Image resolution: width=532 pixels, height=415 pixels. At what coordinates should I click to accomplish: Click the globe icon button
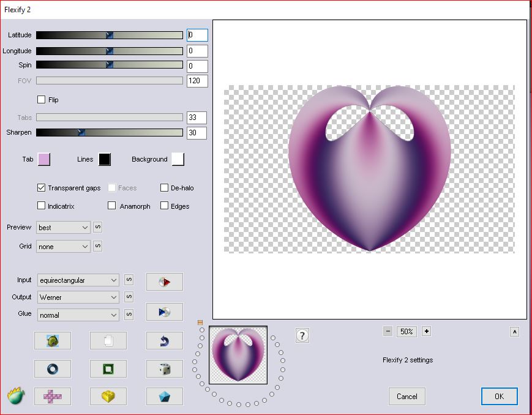pos(53,341)
